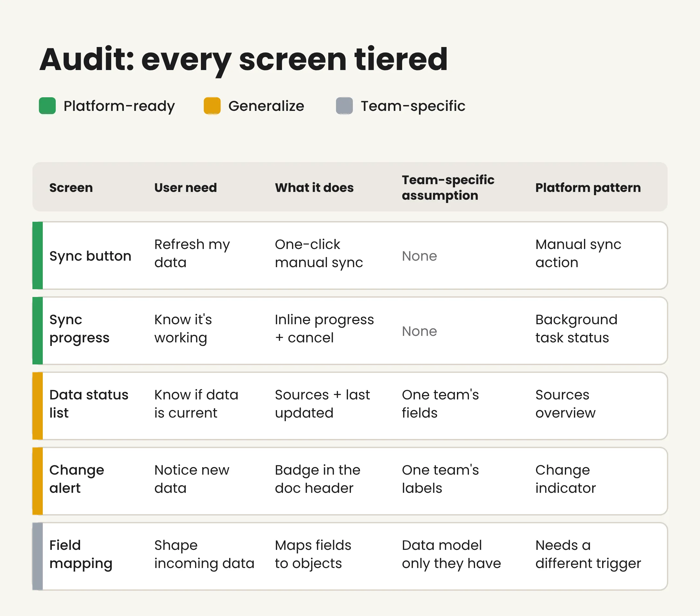Click the 'Sources overview' cell

(566, 404)
